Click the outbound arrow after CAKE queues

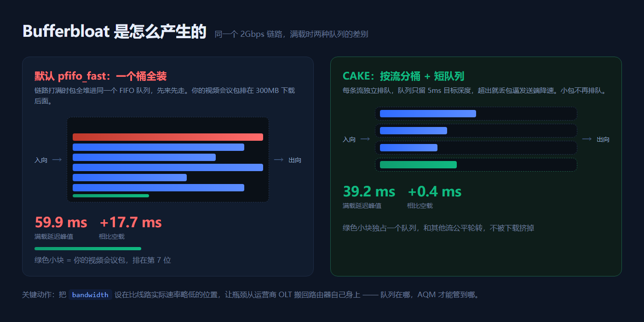587,139
